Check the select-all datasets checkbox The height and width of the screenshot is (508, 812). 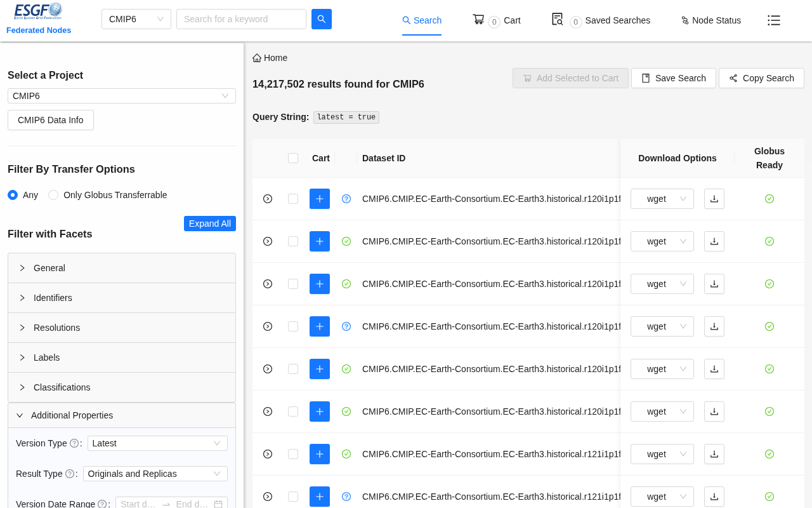pos(293,158)
